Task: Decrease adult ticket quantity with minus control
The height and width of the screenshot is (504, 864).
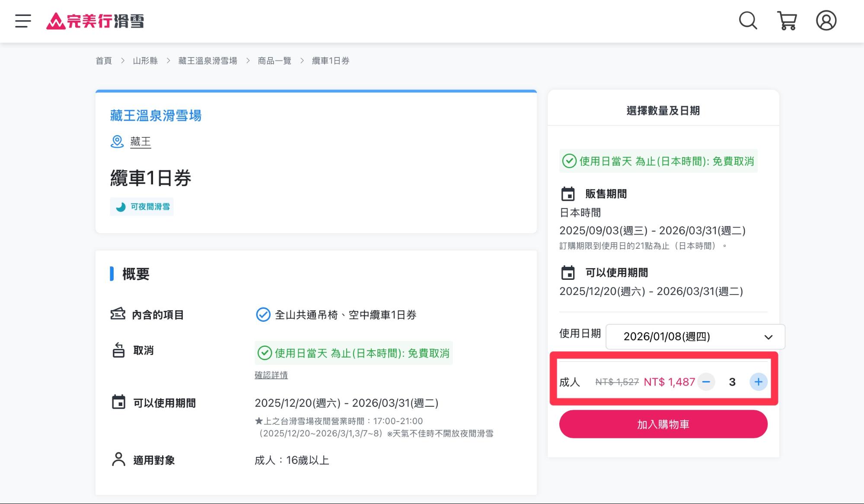Action: 706,382
